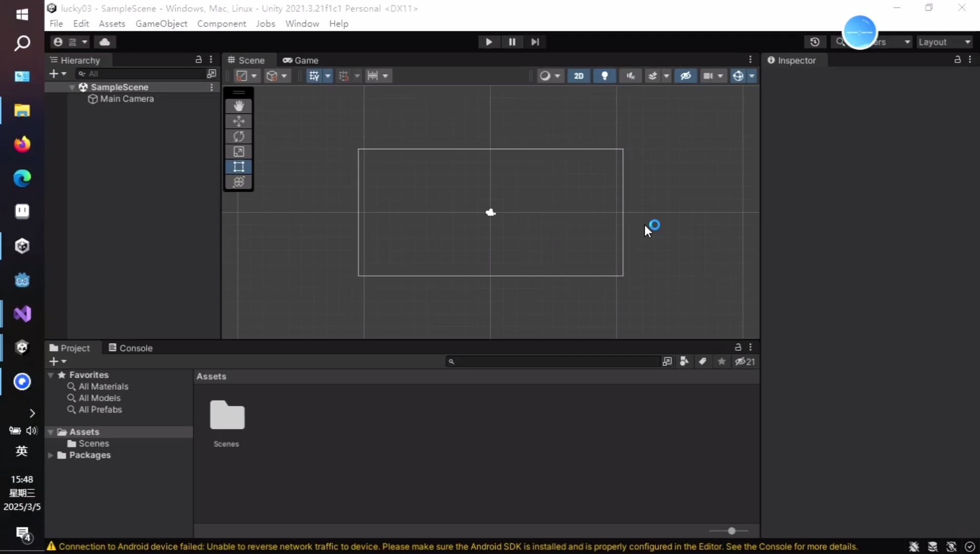Open the Unity Hub icon in the dock
980x554 pixels.
(x=22, y=246)
